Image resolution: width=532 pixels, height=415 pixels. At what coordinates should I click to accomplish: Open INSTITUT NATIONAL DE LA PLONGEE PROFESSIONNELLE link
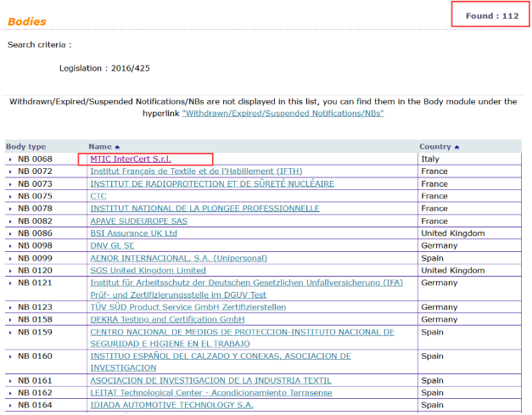(x=204, y=209)
